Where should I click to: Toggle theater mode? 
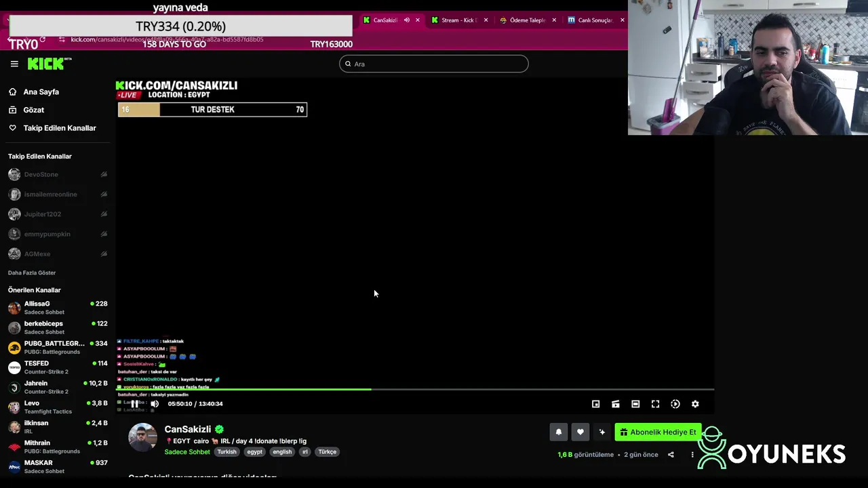(635, 404)
